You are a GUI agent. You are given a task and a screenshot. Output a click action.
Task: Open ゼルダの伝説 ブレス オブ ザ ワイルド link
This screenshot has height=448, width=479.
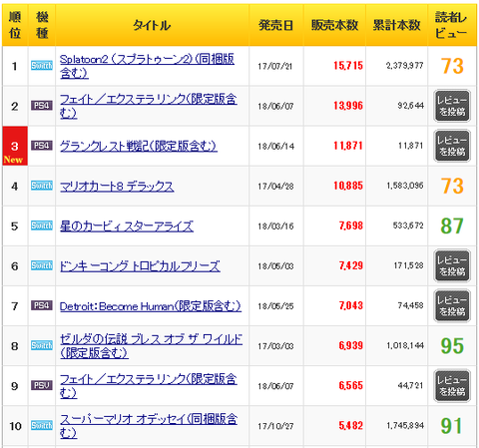[151, 346]
